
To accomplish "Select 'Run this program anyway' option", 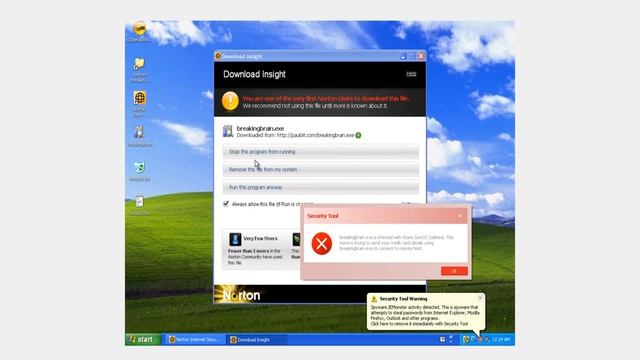I will click(320, 187).
